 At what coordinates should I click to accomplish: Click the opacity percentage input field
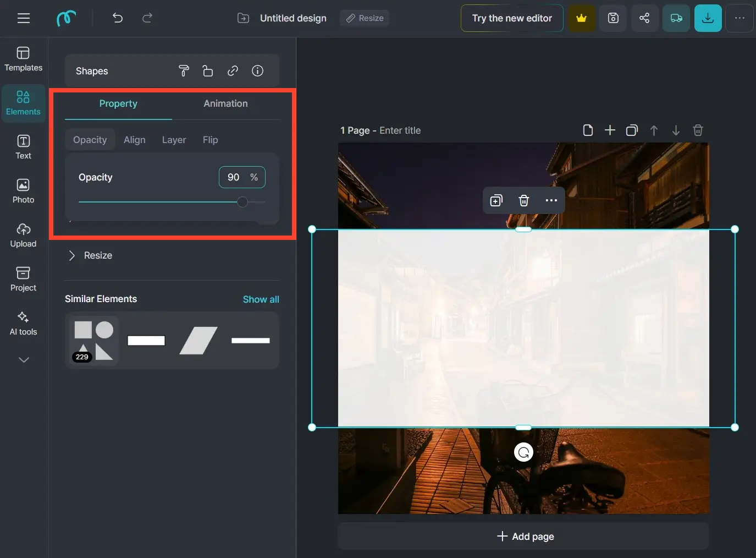click(234, 177)
